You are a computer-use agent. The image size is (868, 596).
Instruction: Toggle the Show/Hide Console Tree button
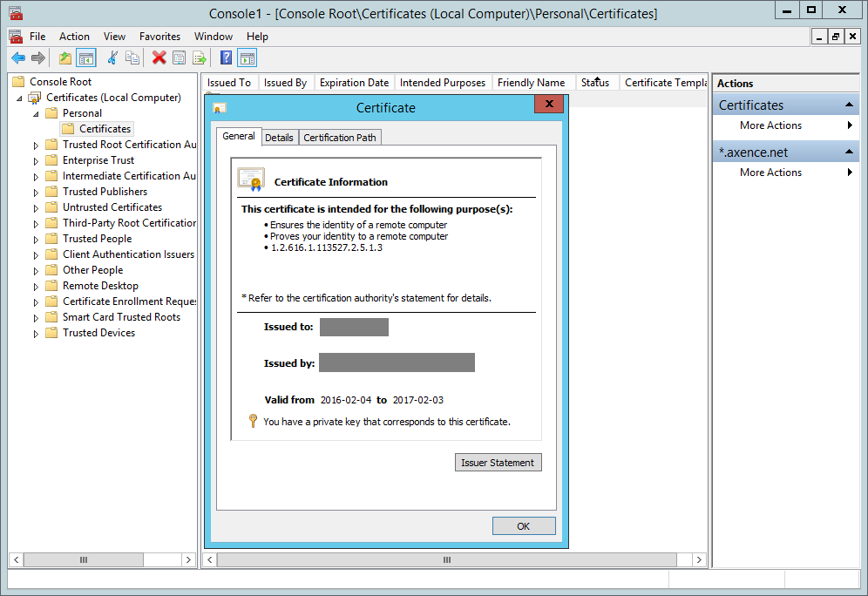(85, 58)
